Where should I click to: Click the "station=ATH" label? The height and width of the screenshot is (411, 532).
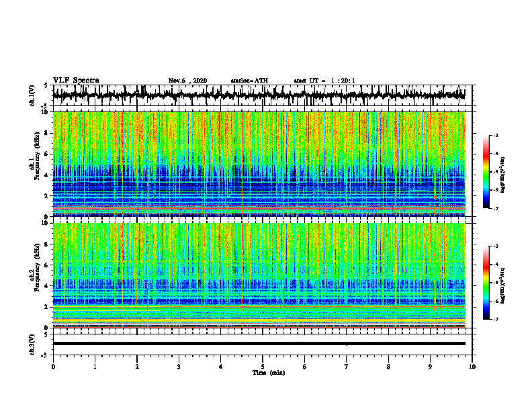[249, 81]
